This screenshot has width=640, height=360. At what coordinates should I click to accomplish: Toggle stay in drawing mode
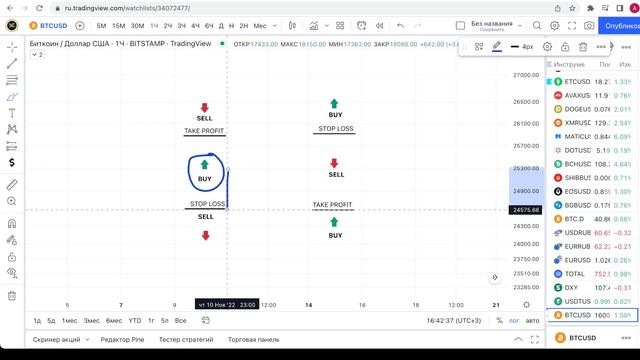coord(12,240)
